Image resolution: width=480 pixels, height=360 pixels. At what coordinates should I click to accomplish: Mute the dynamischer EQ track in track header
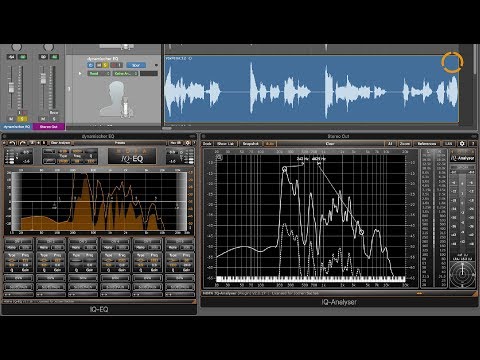tap(99, 65)
